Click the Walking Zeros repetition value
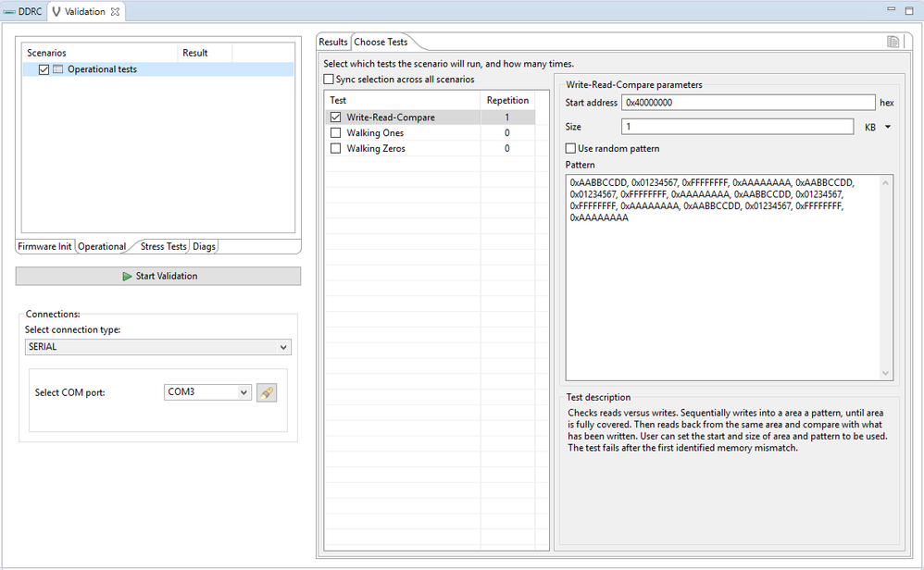This screenshot has width=924, height=570. [506, 148]
